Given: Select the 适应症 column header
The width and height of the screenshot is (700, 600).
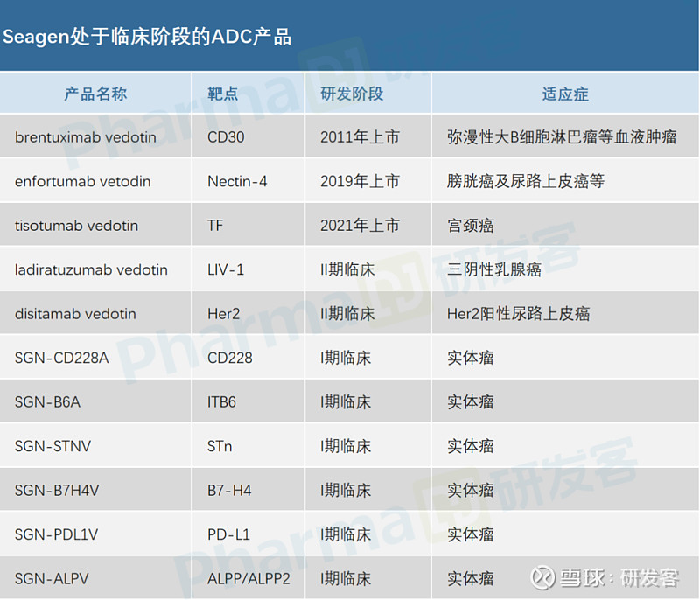Looking at the screenshot, I should (564, 93).
